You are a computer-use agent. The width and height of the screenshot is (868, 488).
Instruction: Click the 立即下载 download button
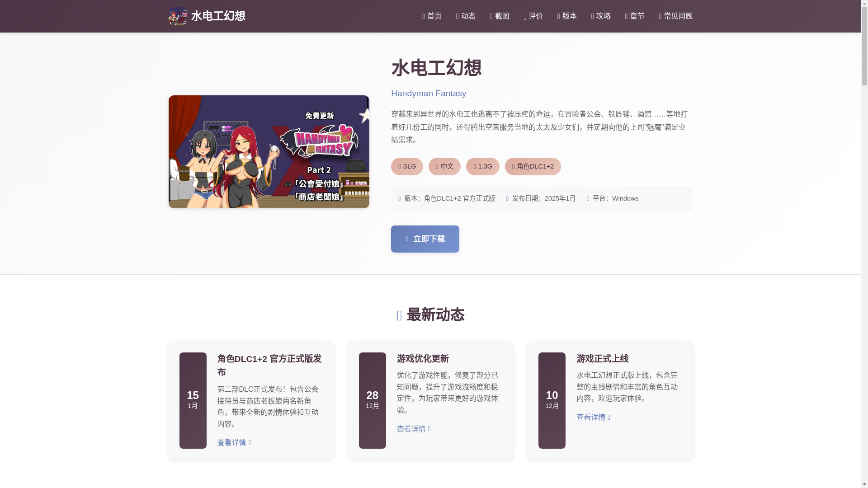click(x=425, y=239)
